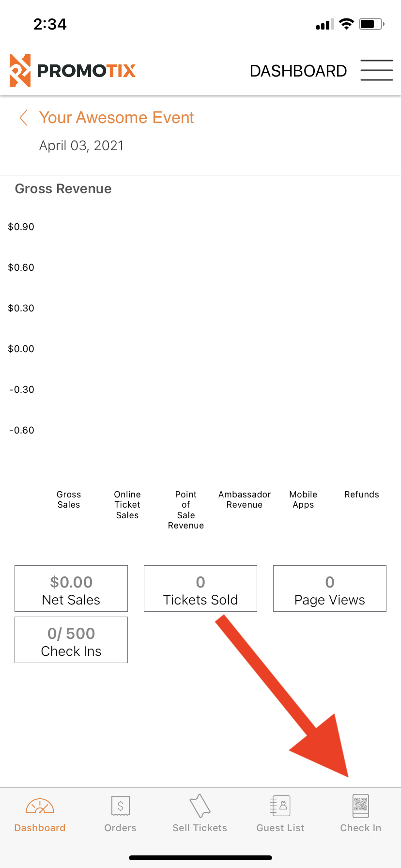The height and width of the screenshot is (868, 401).
Task: Click the 0/500 Check Ins progress box
Action: (x=71, y=640)
